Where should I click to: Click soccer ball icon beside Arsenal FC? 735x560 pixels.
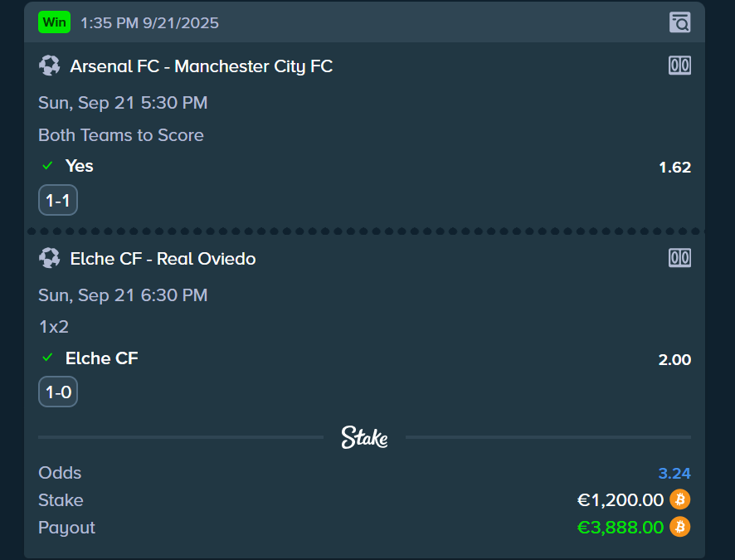coord(49,66)
